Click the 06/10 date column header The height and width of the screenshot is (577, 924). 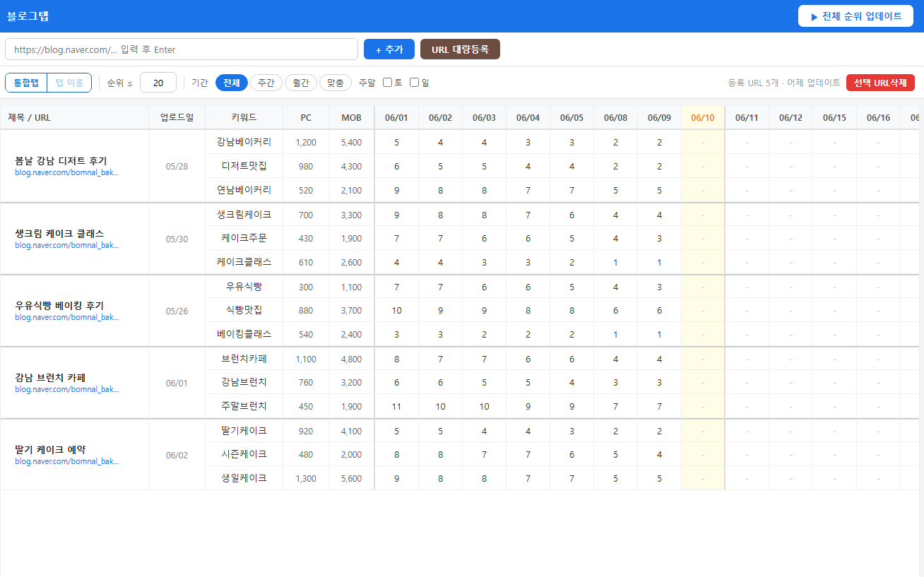(703, 118)
